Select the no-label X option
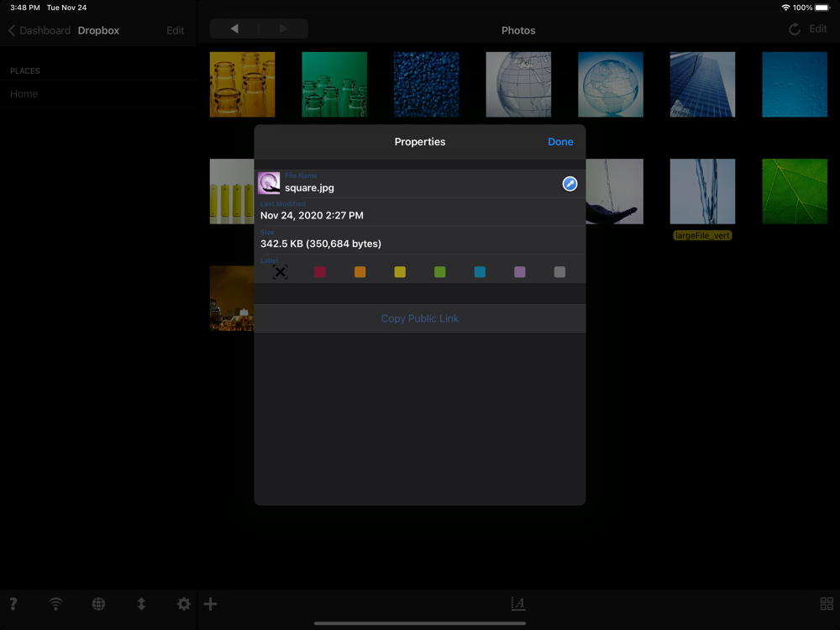This screenshot has height=630, width=840. click(280, 272)
